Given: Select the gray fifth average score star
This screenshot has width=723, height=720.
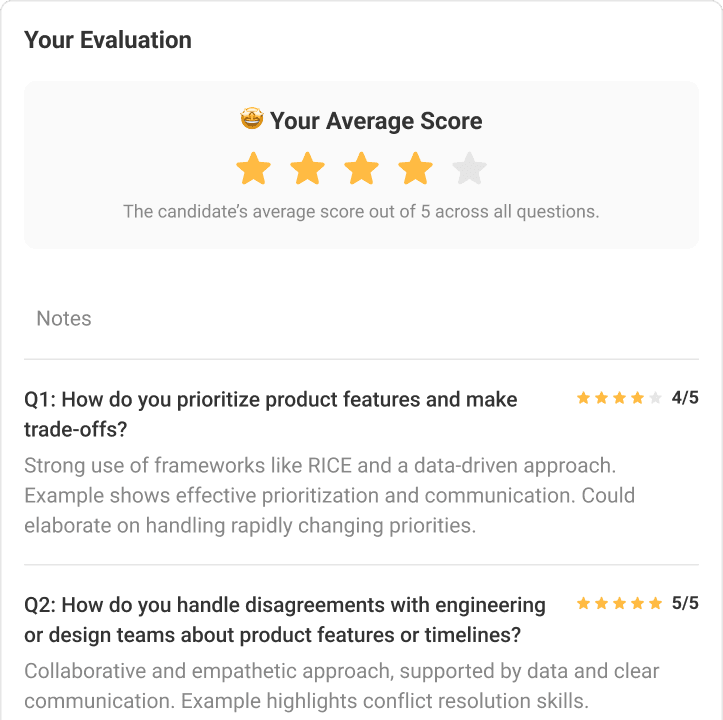Looking at the screenshot, I should pos(469,169).
